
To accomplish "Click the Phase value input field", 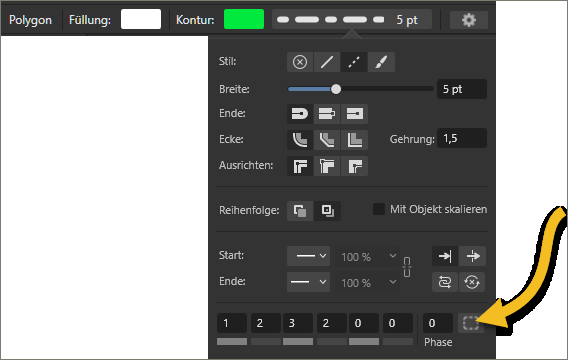I will pos(438,323).
